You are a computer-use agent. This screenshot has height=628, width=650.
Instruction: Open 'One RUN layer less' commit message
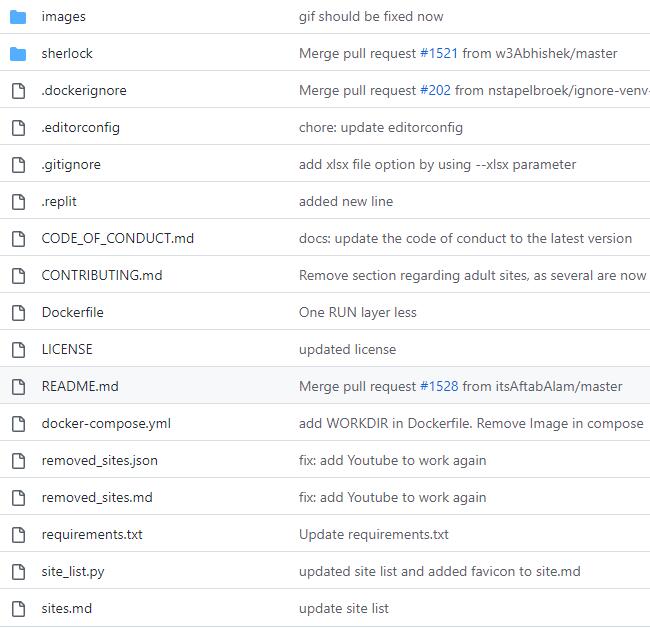[357, 312]
